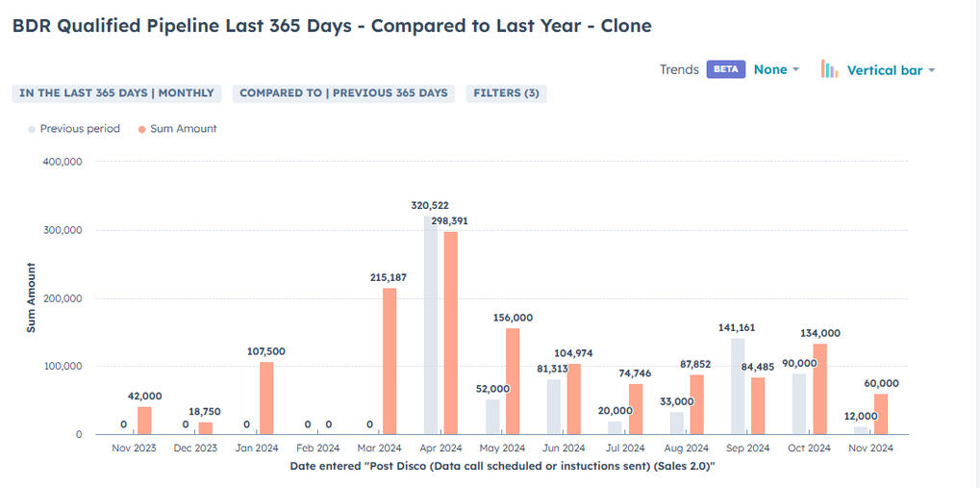Click the Jan 2024 Sum Amount bar
This screenshot has width=980, height=488.
266,398
